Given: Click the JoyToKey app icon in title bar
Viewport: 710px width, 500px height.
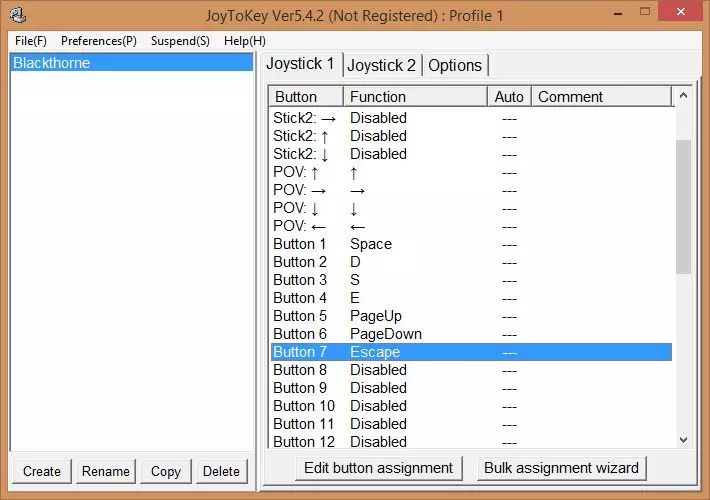Looking at the screenshot, I should click(18, 15).
